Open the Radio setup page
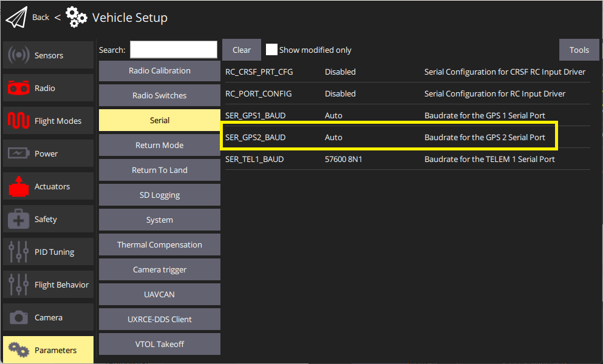The image size is (603, 364). tap(48, 88)
